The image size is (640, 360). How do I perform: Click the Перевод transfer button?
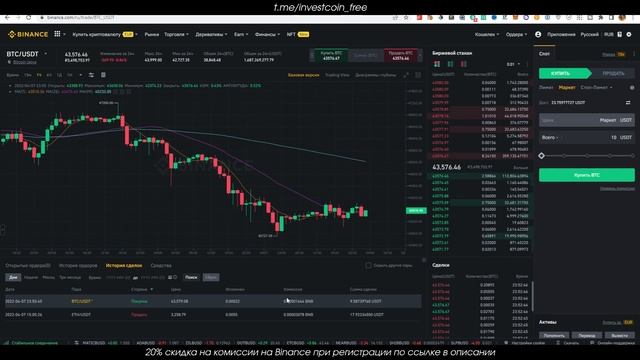[587, 336]
